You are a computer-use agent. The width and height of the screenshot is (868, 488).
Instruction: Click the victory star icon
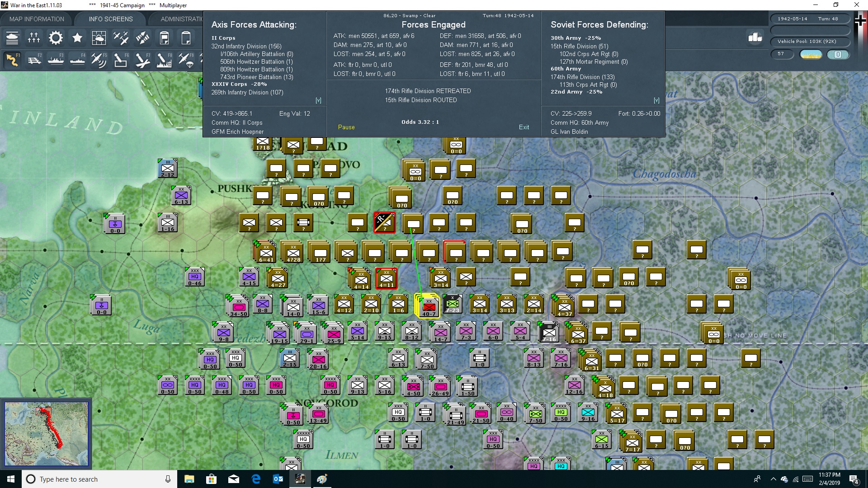tap(77, 38)
